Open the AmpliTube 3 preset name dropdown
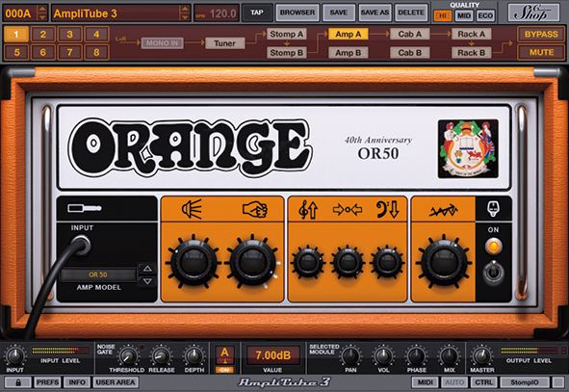 (x=185, y=13)
